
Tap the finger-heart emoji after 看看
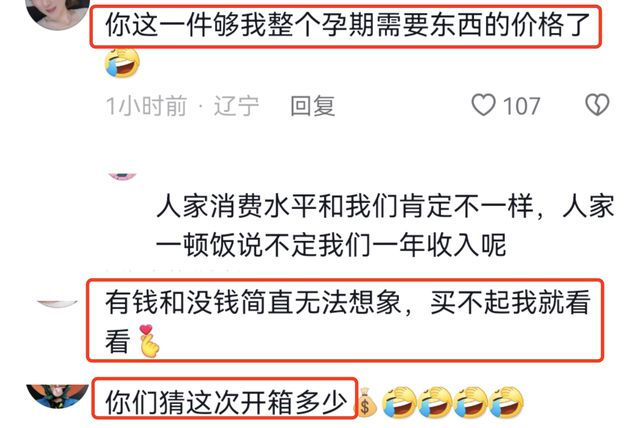click(x=149, y=341)
